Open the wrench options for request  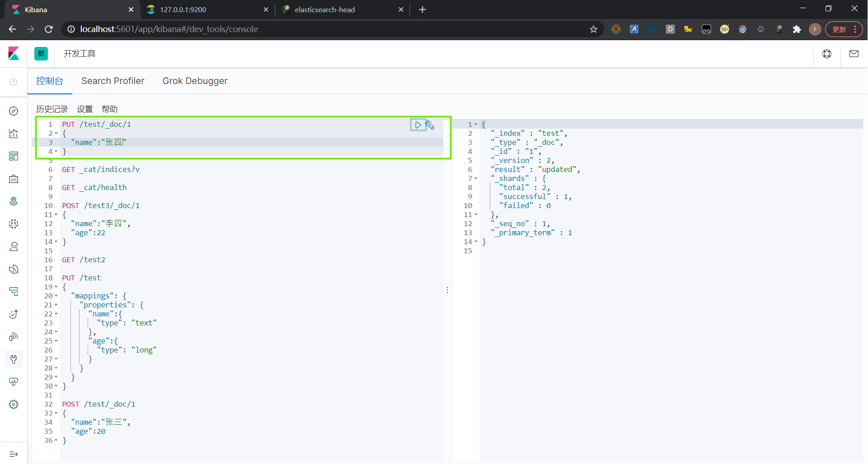tap(430, 125)
